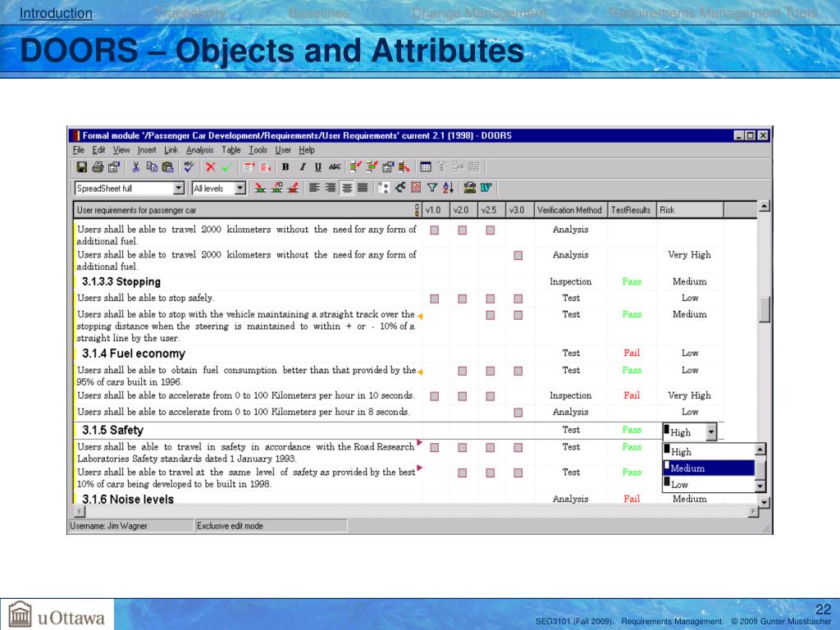840x630 pixels.
Task: Click the A-Z sort icon
Action: [448, 188]
